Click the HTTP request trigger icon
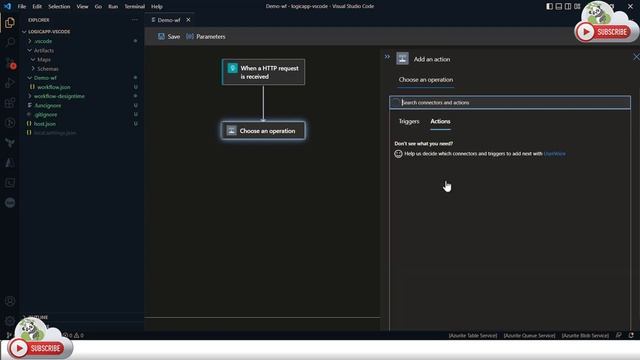This screenshot has height=360, width=640. (x=232, y=68)
